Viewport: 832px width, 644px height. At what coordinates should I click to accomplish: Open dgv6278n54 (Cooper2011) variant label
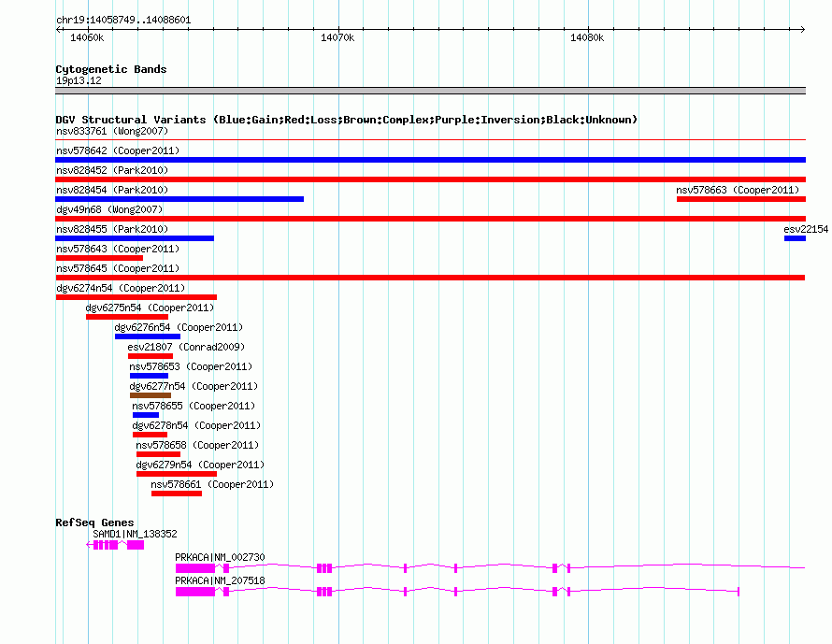(196, 425)
